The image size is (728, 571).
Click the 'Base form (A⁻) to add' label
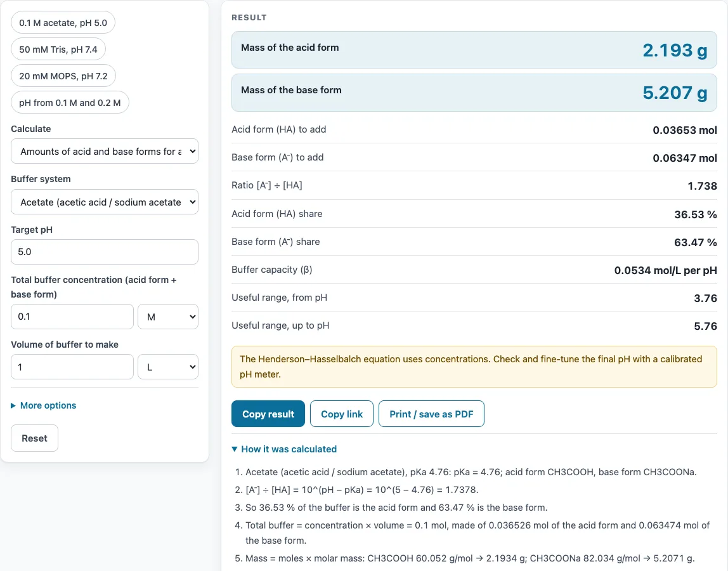278,157
